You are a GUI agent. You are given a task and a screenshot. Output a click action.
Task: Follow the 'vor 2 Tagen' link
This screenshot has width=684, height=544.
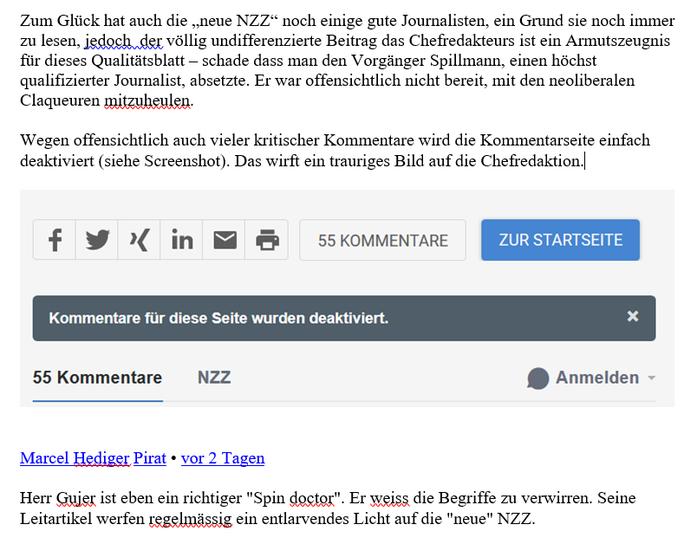point(222,458)
